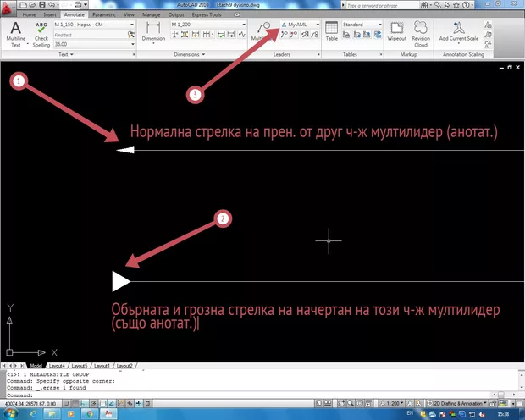Click the Windows Start button
Image resolution: width=525 pixels, height=420 pixels.
10,413
